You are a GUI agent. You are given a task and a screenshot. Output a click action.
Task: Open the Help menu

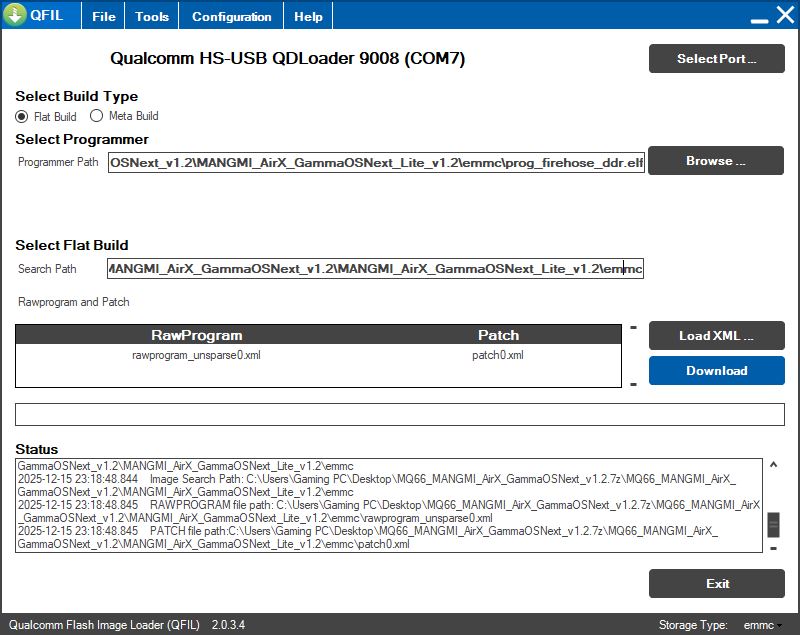click(x=308, y=17)
